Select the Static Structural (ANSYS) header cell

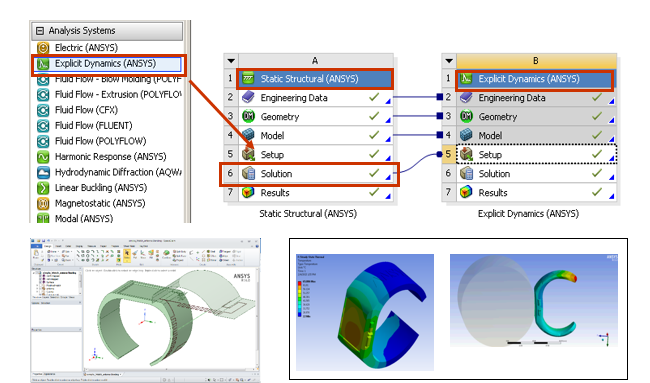(315, 79)
